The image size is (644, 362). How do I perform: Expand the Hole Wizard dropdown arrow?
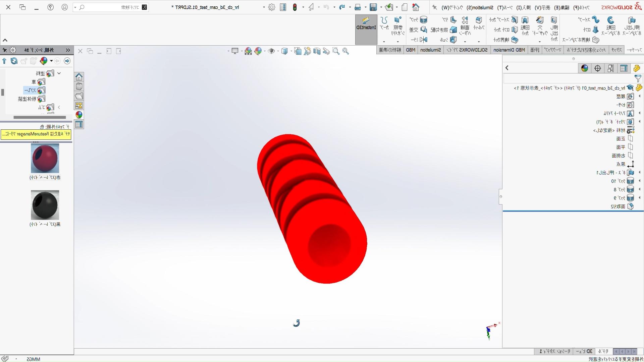pos(540,42)
